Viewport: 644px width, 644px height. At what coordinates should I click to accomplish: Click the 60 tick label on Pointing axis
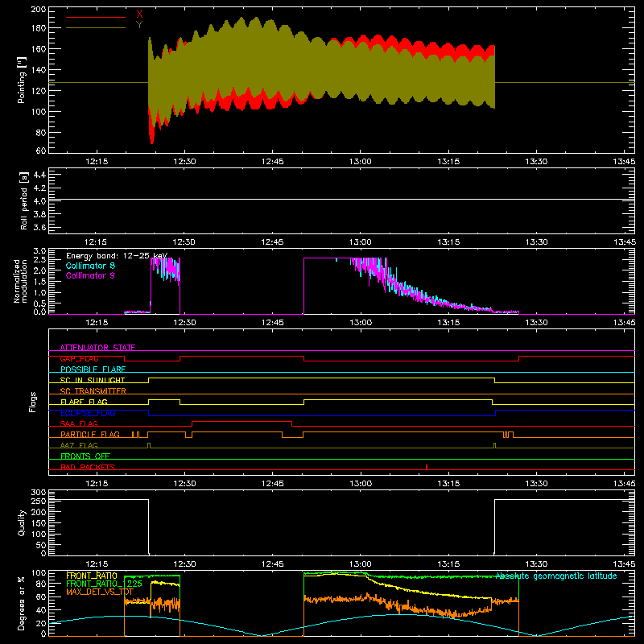pyautogui.click(x=41, y=151)
